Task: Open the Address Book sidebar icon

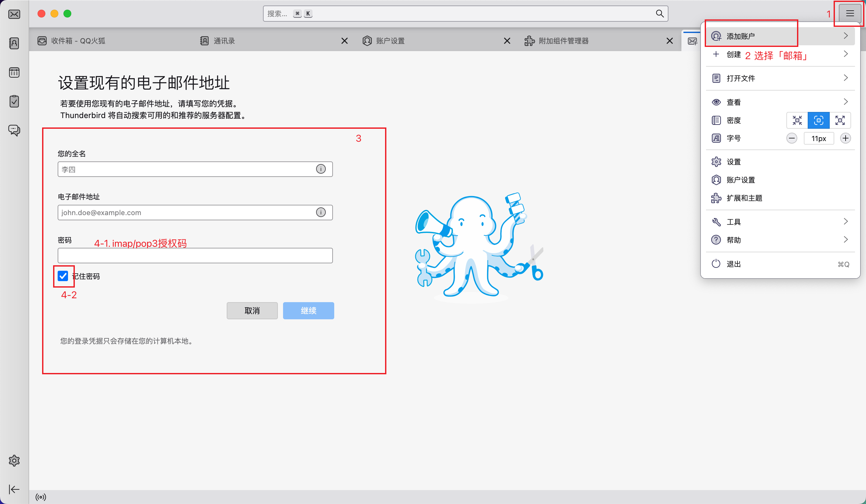Action: pyautogui.click(x=14, y=43)
